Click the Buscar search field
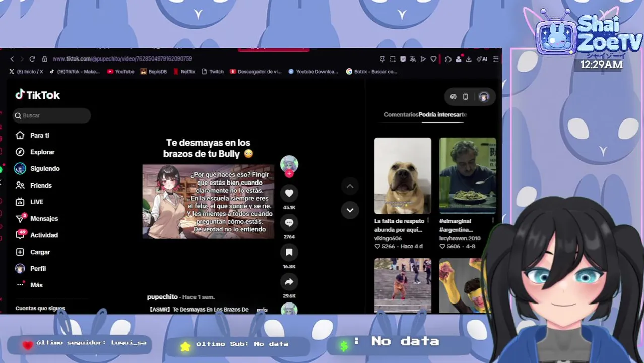644x363 pixels. pyautogui.click(x=51, y=115)
